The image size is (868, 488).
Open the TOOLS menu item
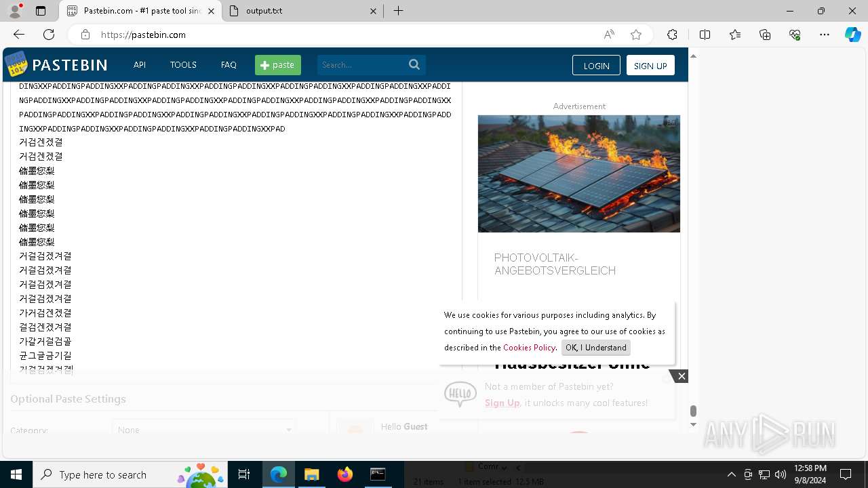[183, 65]
